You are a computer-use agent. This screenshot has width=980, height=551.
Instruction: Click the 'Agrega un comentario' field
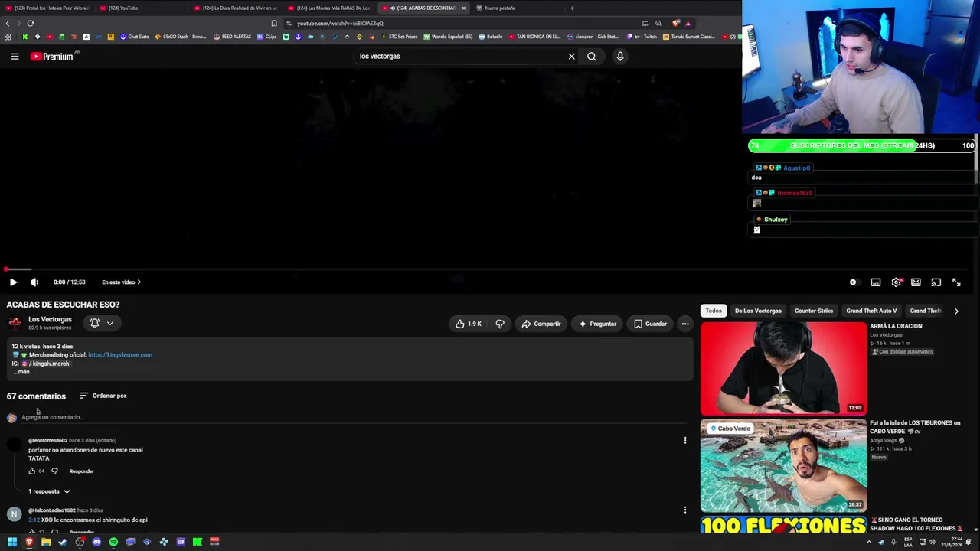coord(352,417)
